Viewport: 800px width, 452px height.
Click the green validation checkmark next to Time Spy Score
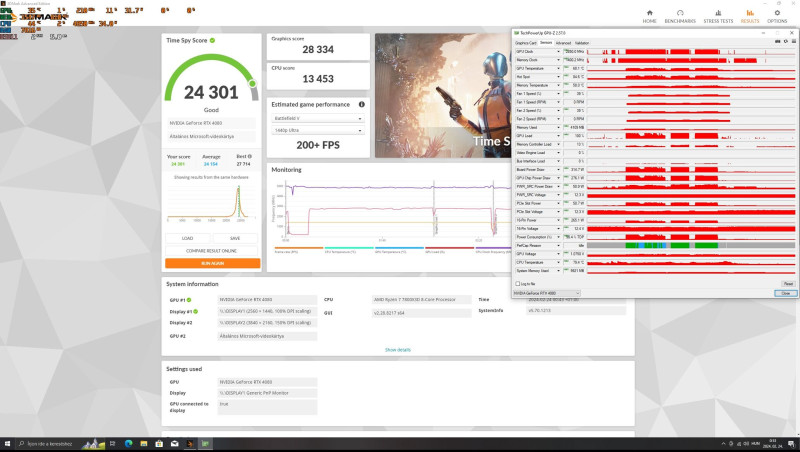point(212,40)
